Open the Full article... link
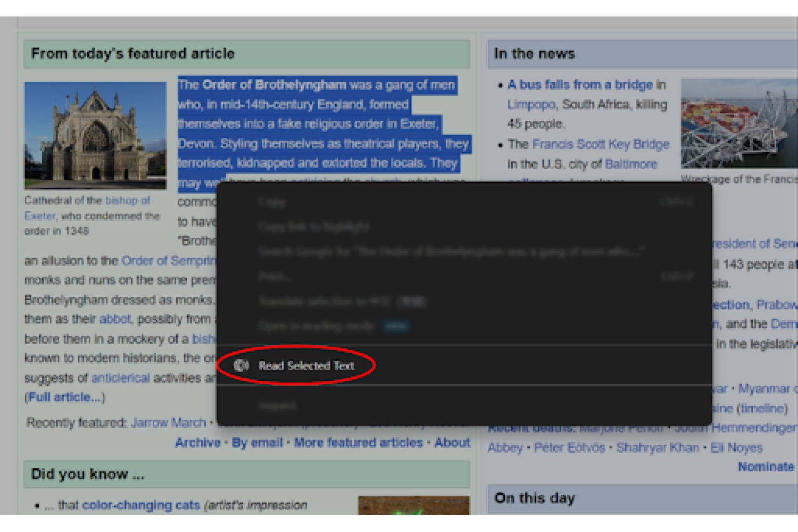Image resolution: width=798 pixels, height=532 pixels. tap(64, 397)
